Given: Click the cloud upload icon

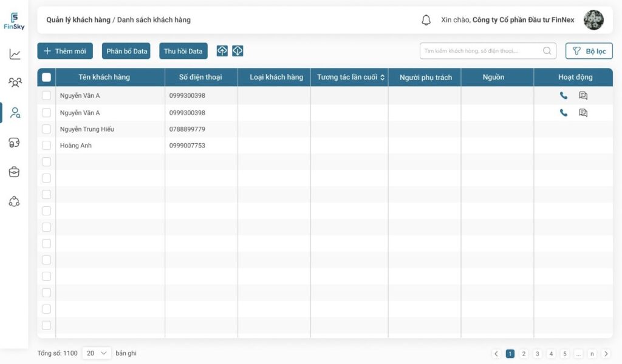Looking at the screenshot, I should (x=222, y=51).
